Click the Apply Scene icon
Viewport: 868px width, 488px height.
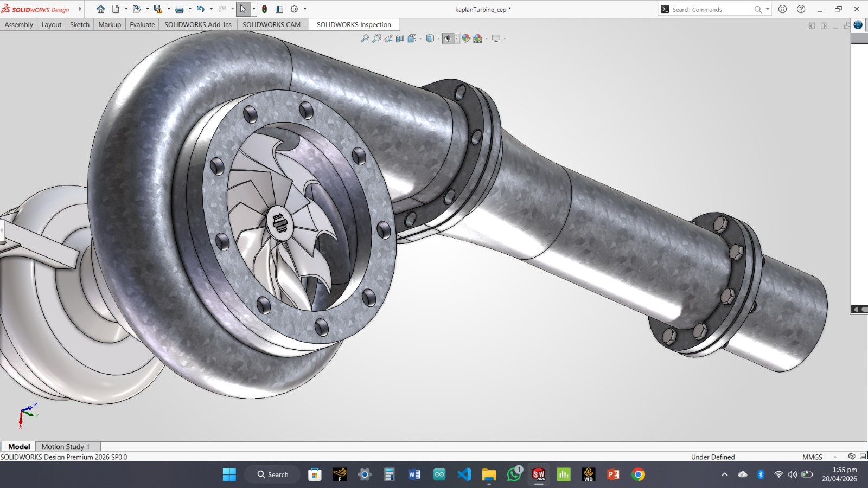coord(477,38)
